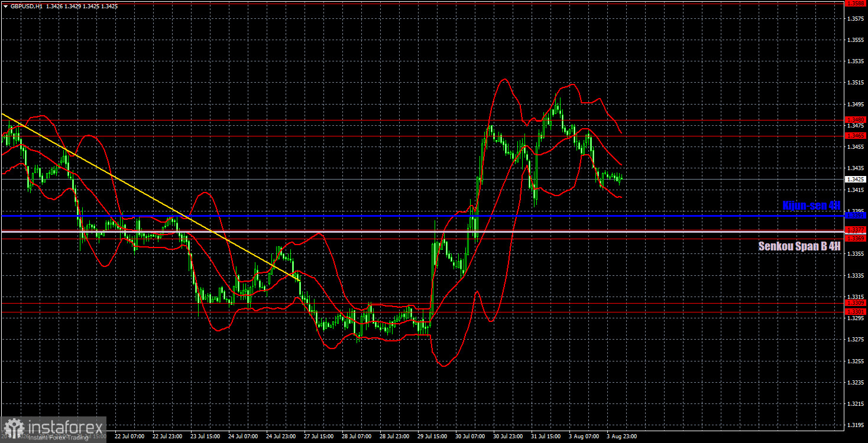Click the 22 Jul 07:00 time label
868x443 pixels.
129,437
